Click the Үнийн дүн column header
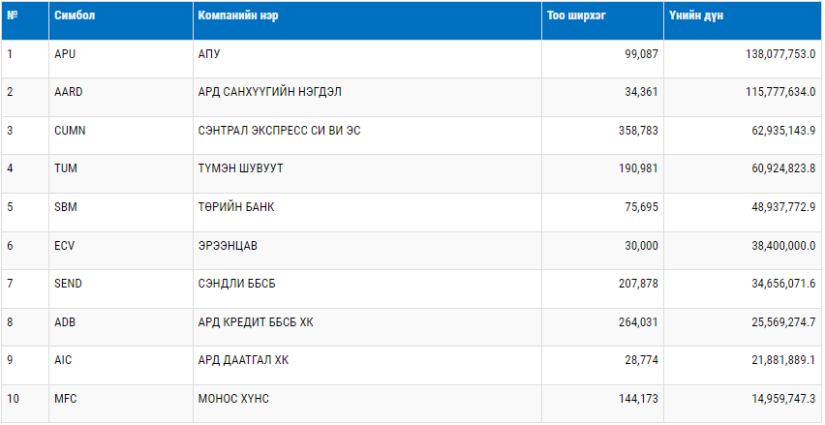825x425 pixels. [x=696, y=16]
